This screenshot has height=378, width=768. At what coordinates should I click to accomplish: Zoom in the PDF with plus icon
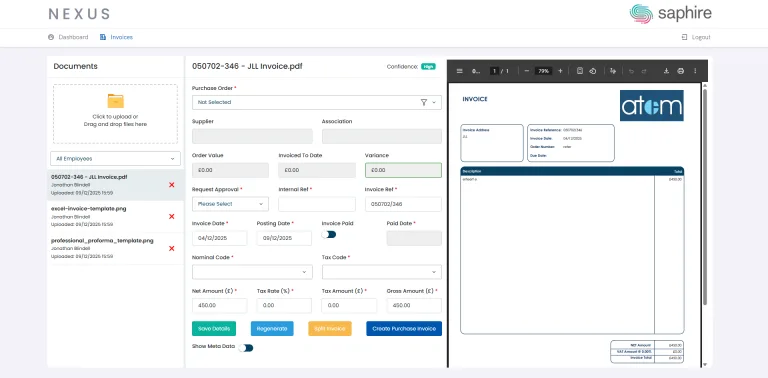coord(560,71)
